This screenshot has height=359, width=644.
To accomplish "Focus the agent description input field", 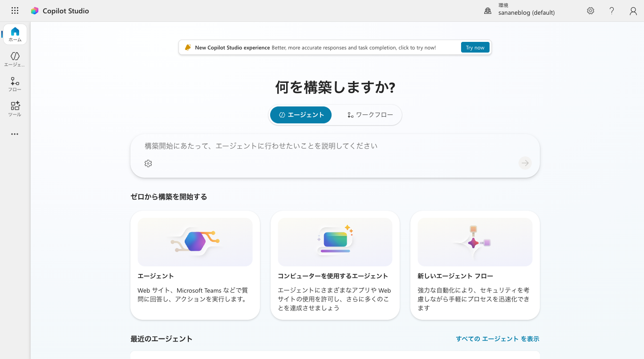I will (335, 146).
